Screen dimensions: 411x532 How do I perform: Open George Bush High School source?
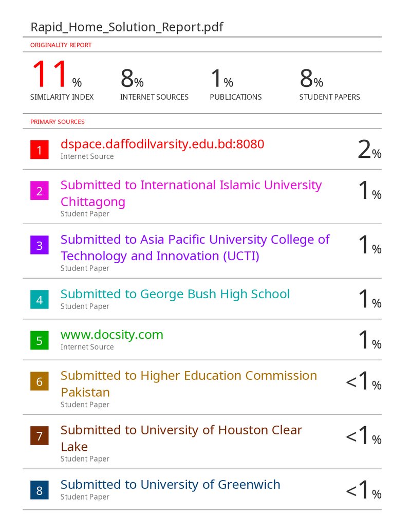pos(175,294)
